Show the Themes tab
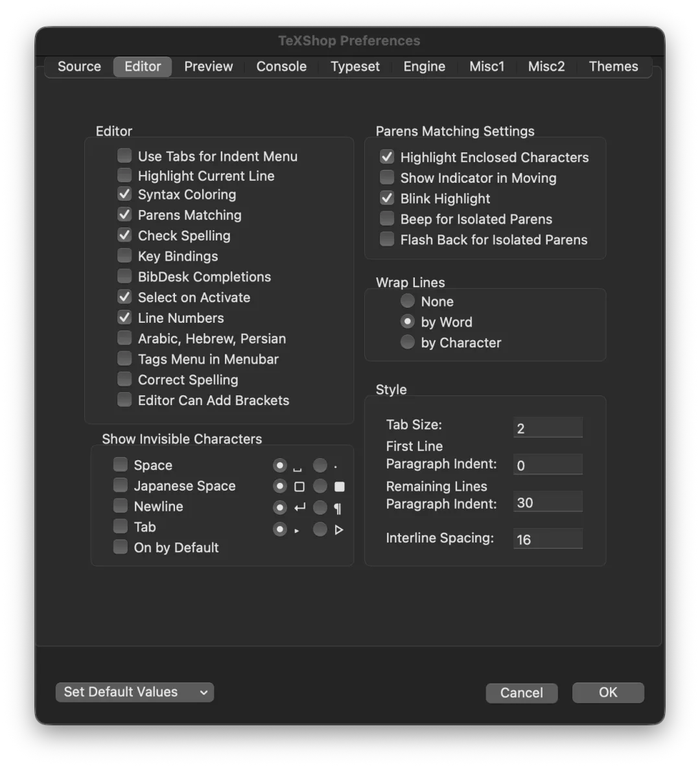The image size is (700, 768). 613,67
